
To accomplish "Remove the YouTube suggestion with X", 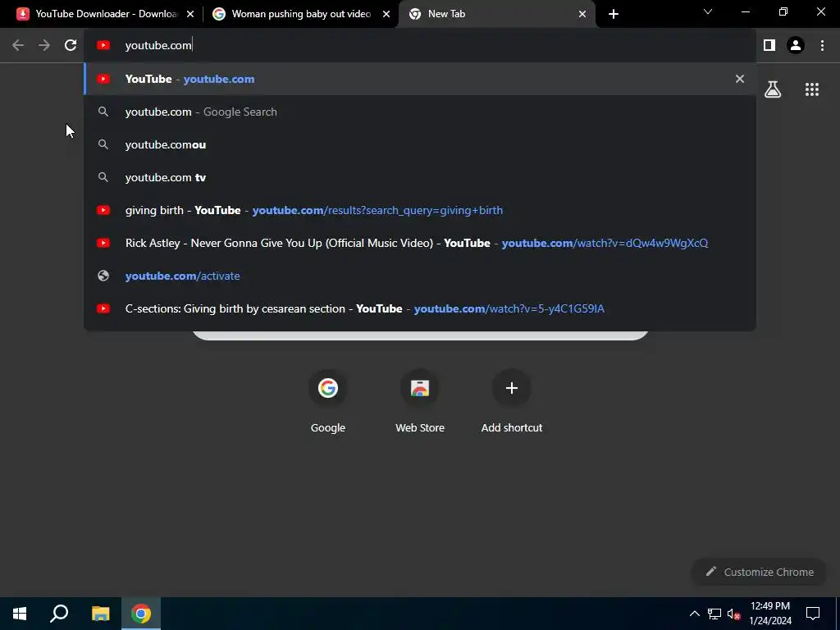I will 740,79.
